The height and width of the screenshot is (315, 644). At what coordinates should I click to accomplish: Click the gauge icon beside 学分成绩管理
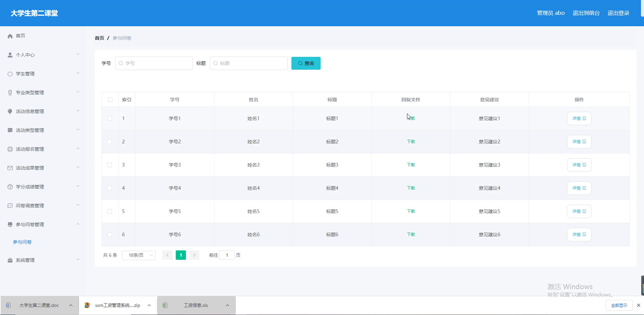pos(10,187)
